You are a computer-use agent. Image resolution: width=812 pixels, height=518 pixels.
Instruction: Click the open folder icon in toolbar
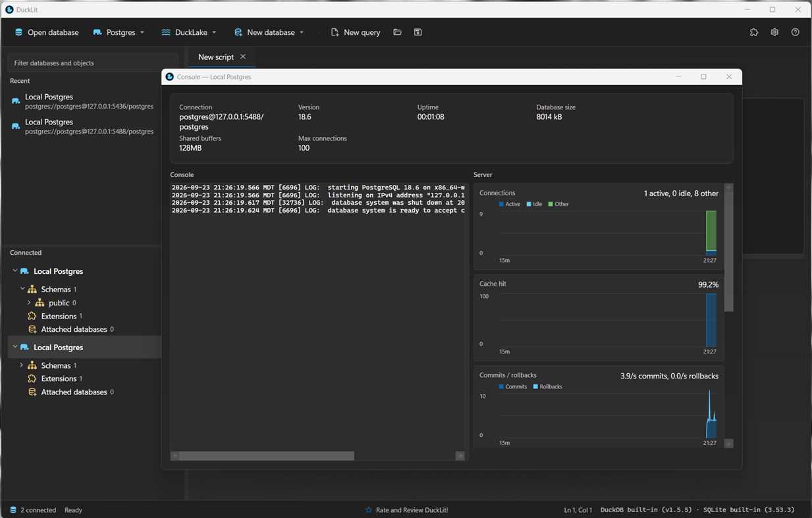397,32
